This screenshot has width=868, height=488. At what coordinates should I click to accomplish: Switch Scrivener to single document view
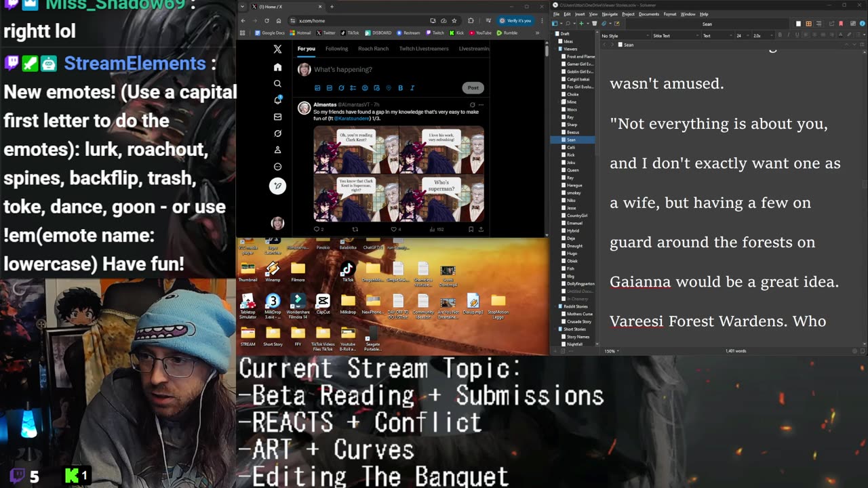pyautogui.click(x=798, y=24)
